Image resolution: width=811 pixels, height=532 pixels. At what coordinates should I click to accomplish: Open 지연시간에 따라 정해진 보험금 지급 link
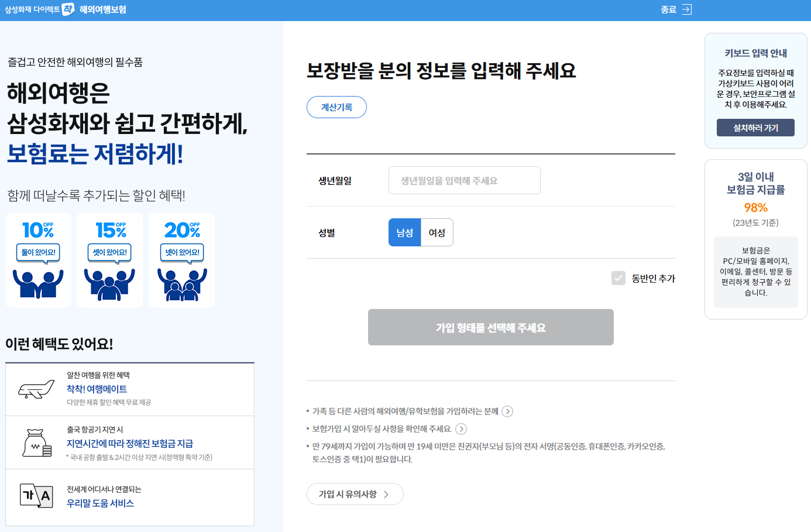[x=130, y=444]
